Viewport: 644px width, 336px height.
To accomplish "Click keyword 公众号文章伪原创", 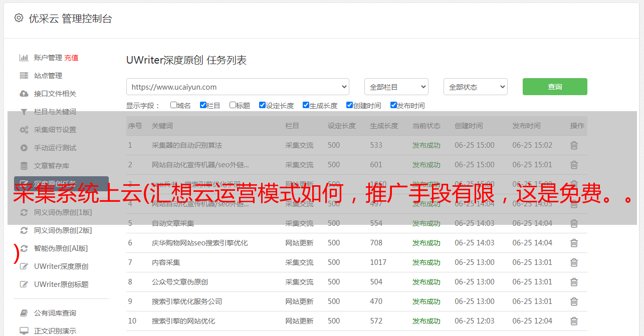I will [180, 282].
